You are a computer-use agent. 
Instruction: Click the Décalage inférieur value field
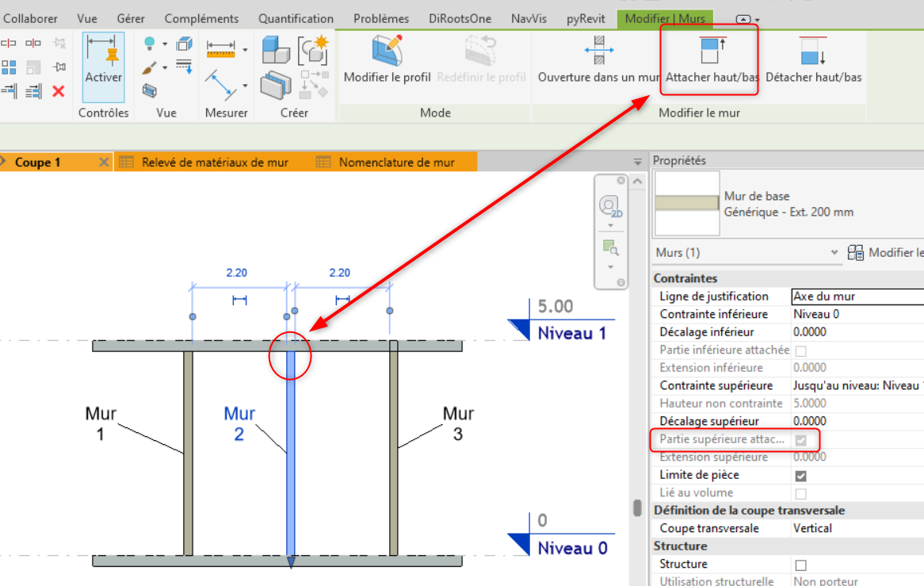click(857, 332)
